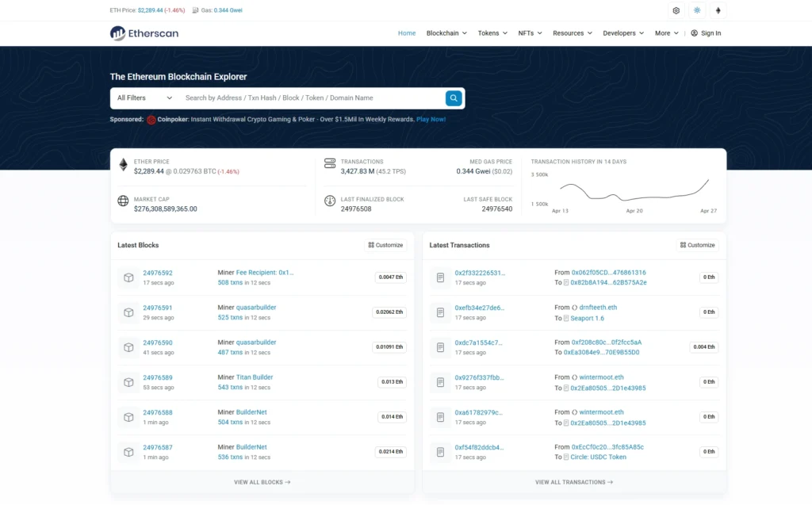Open Seaport 1.6 contract link
The image size is (812, 505).
point(587,319)
